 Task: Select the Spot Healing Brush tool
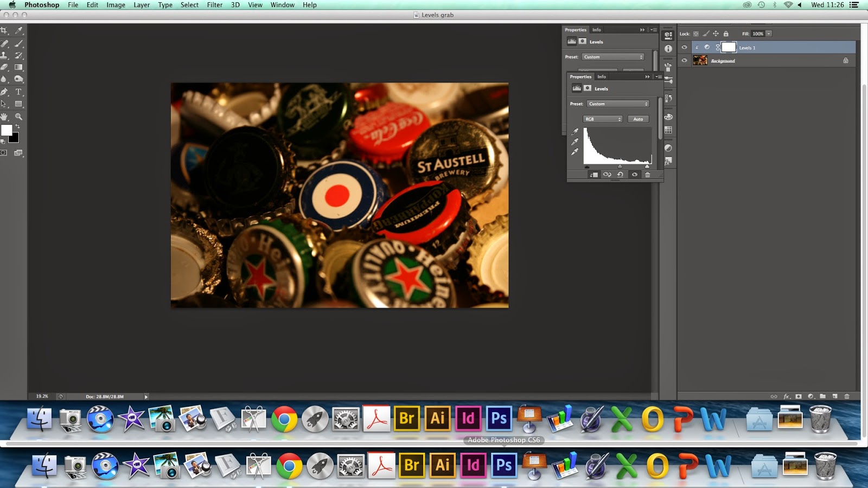click(4, 43)
